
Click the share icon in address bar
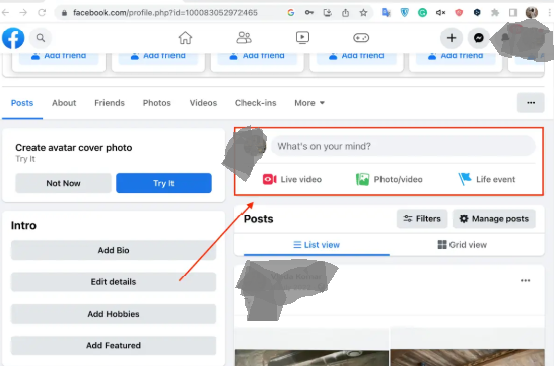346,13
